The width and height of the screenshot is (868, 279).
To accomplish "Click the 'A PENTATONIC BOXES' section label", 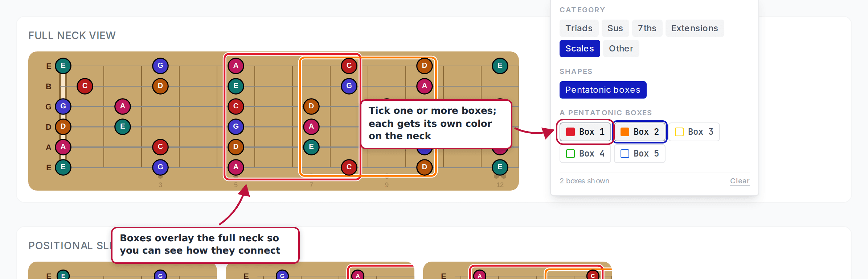I will [x=606, y=113].
